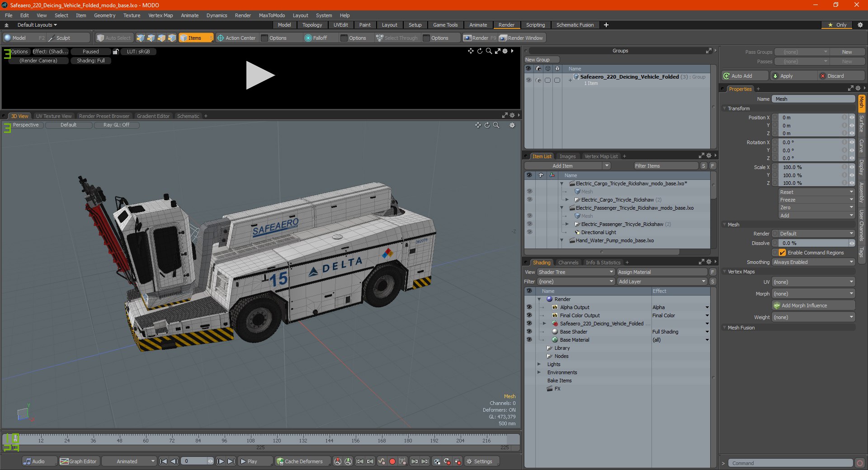Step to the previous frame
868x470 pixels.
[174, 461]
